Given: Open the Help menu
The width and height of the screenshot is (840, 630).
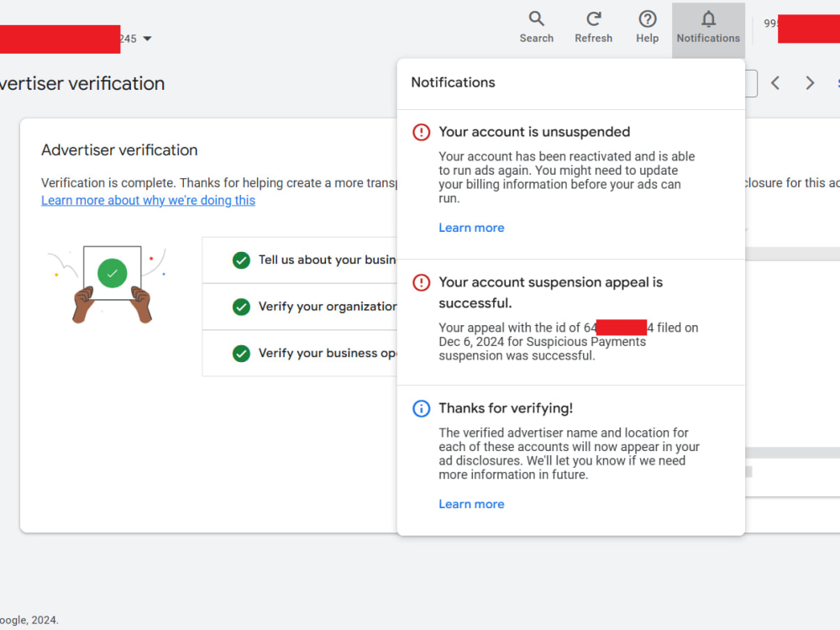Looking at the screenshot, I should coord(647,28).
